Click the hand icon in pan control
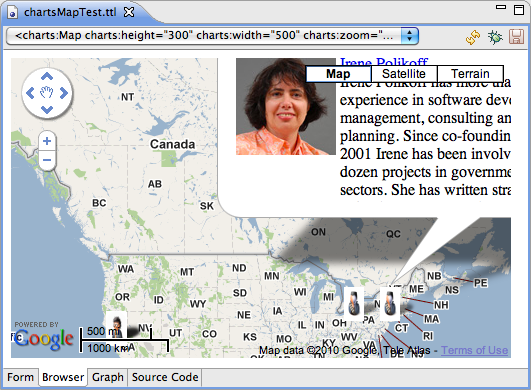 coord(47,92)
